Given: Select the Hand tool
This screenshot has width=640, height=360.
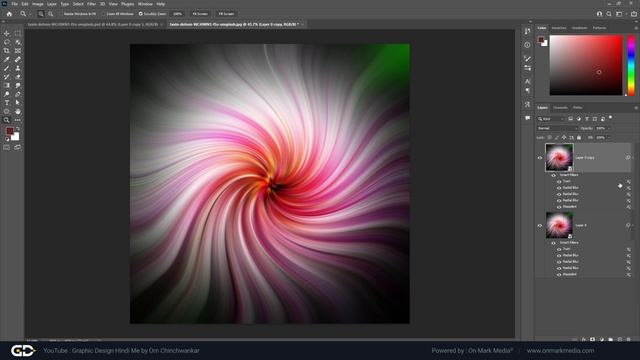Looking at the screenshot, I should click(x=18, y=111).
